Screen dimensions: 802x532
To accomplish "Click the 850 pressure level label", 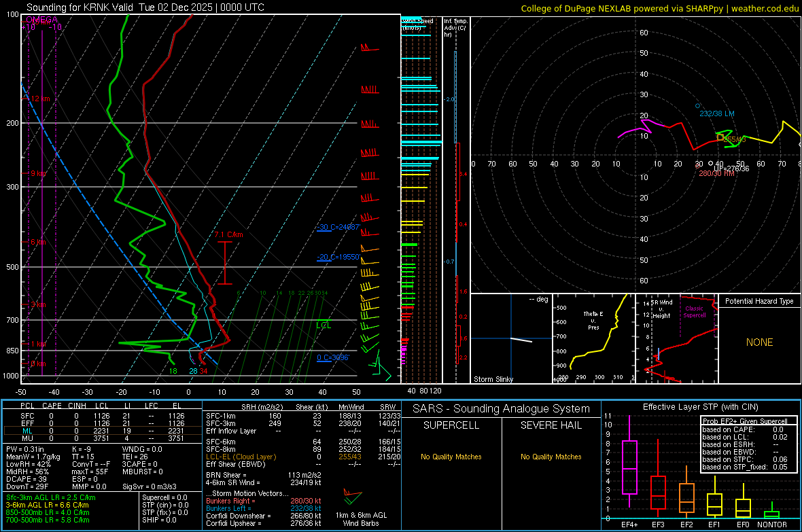I will (x=12, y=351).
